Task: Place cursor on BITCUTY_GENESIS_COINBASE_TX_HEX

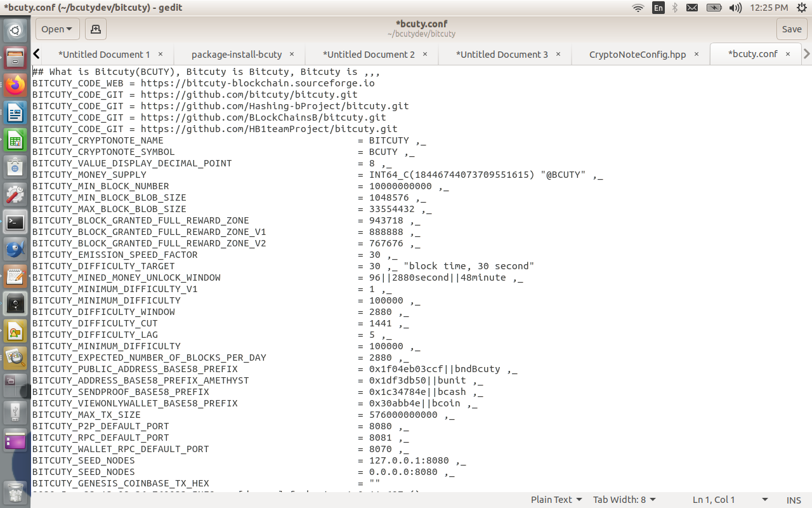Action: coord(121,483)
